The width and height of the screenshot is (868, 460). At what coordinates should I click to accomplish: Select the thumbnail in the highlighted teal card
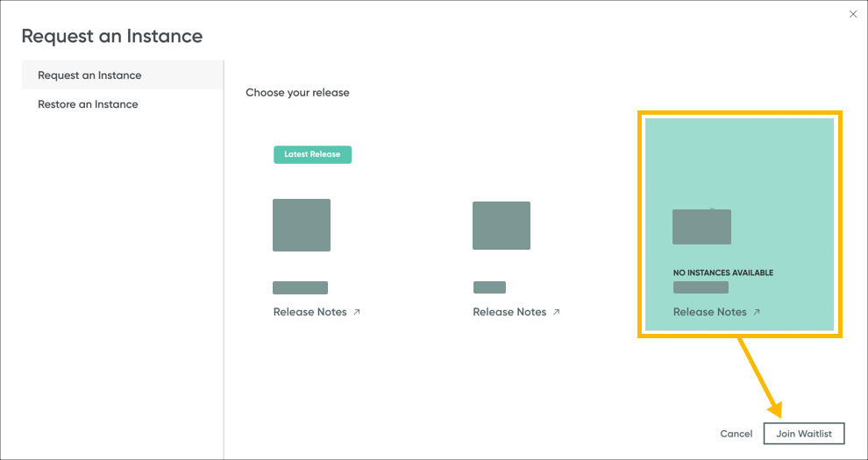point(701,227)
